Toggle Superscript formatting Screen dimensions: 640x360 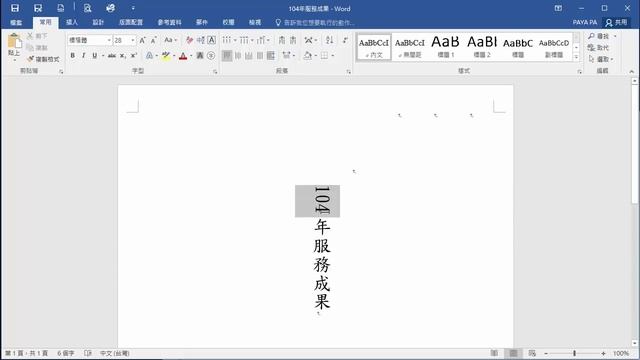pos(133,56)
